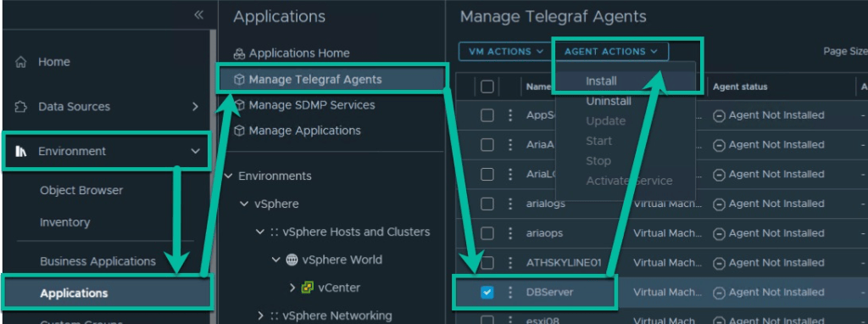Collapse the vSphere tree node
The width and height of the screenshot is (868, 324).
tap(244, 204)
